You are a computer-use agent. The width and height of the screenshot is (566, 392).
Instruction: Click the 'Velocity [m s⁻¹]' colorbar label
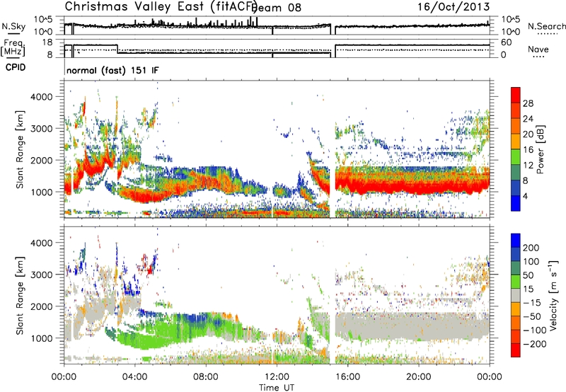tap(553, 295)
